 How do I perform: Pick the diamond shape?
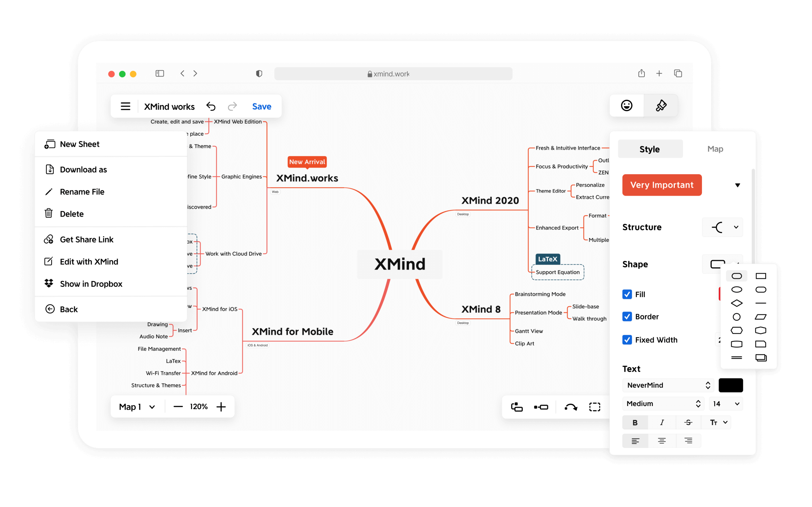tap(737, 303)
